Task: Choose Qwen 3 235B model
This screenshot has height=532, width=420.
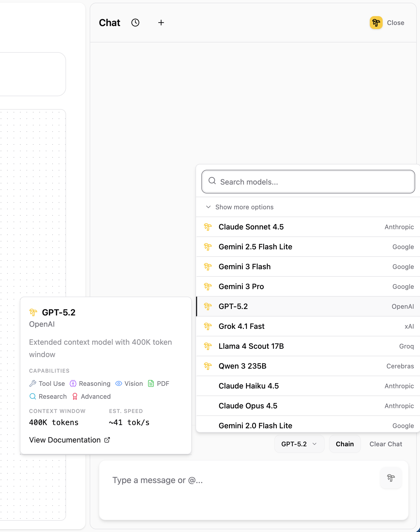Action: [308, 366]
